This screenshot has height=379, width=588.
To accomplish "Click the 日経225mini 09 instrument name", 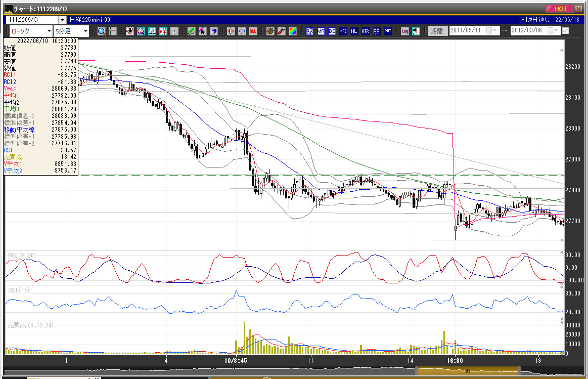I will tap(89, 20).
